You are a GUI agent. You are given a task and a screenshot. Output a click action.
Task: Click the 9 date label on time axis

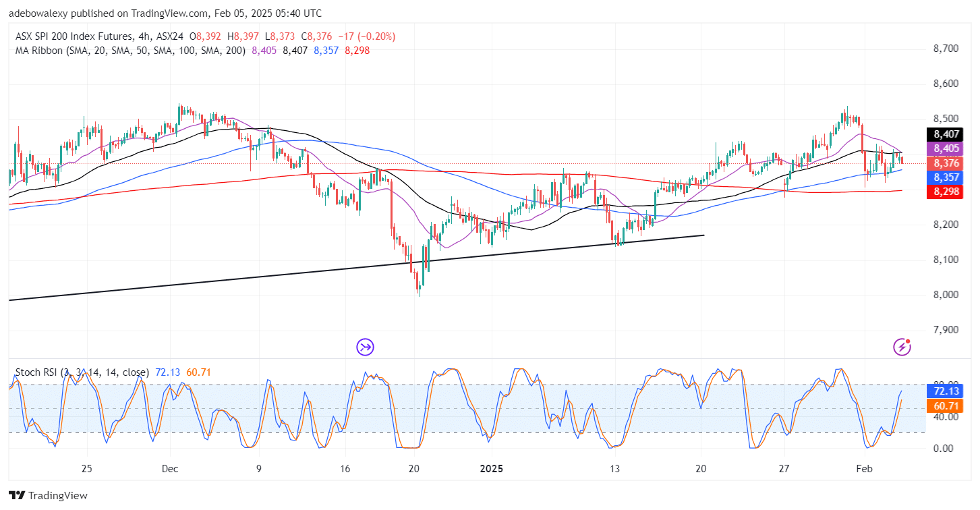[x=260, y=469]
